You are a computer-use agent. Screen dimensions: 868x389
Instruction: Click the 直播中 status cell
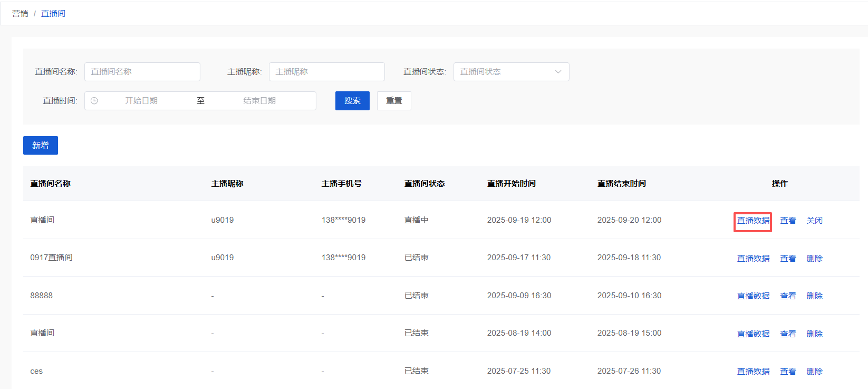pyautogui.click(x=417, y=220)
